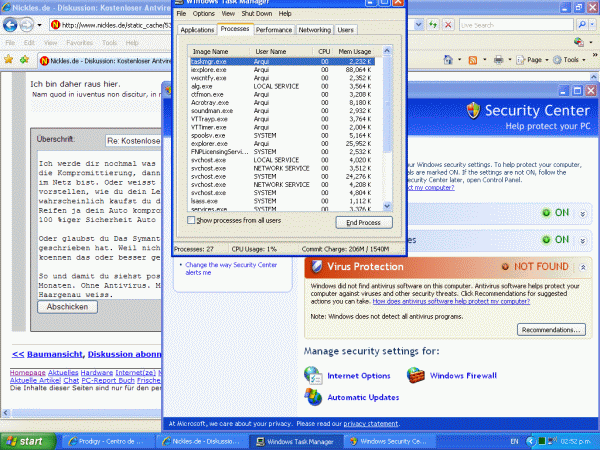600x450 pixels.
Task: Open the address bar history dropdown
Action: click(x=419, y=25)
